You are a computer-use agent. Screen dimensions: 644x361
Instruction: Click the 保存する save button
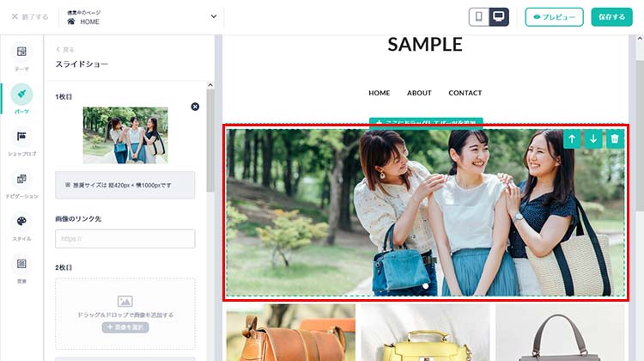[611, 17]
